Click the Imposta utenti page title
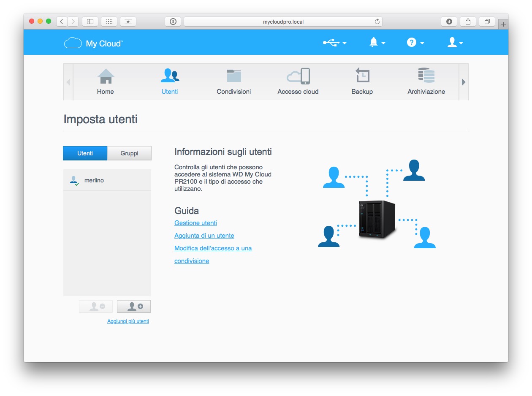The height and width of the screenshot is (396, 532). (100, 119)
